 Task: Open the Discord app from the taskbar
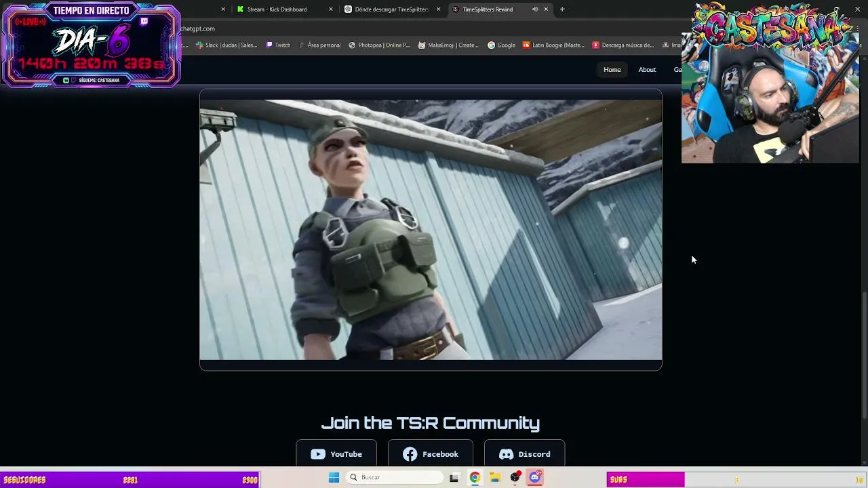click(535, 478)
